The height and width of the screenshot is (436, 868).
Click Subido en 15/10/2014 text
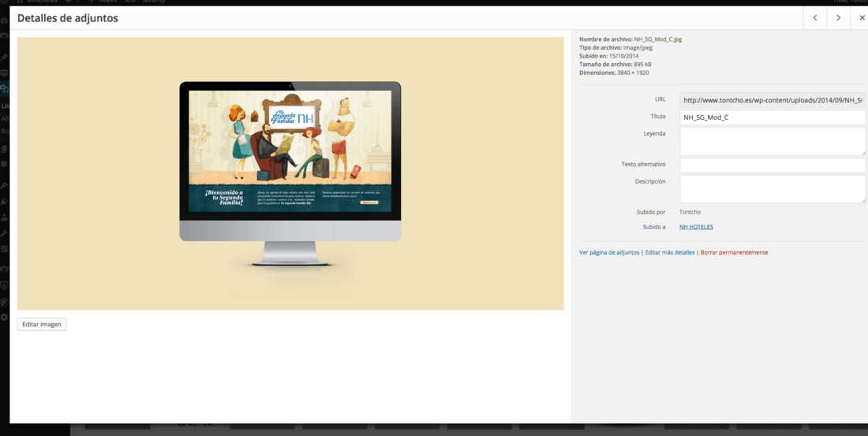click(x=609, y=56)
